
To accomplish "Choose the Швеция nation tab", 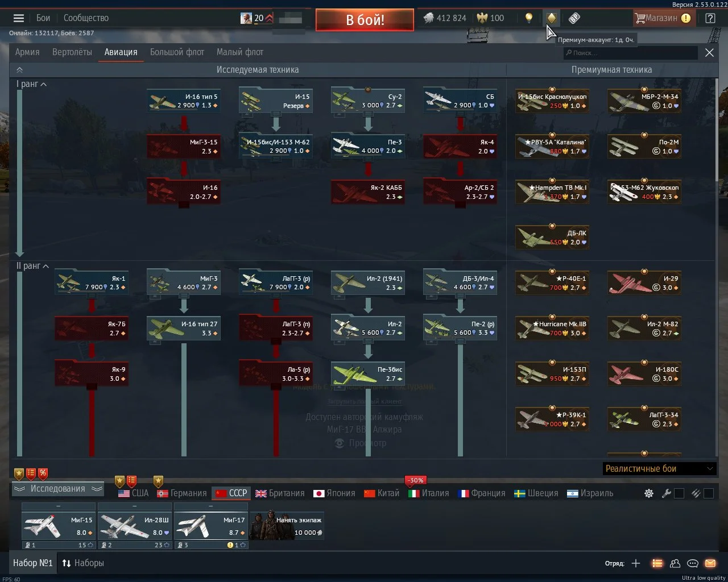I will tap(536, 493).
